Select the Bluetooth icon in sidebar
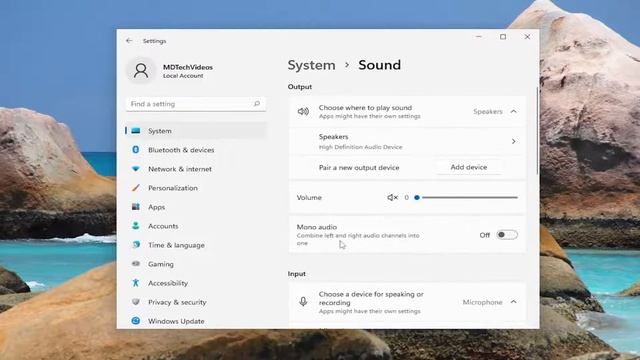The width and height of the screenshot is (640, 360). coord(136,150)
